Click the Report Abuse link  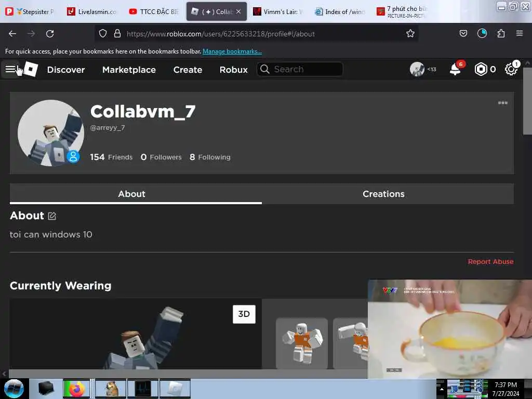490,262
